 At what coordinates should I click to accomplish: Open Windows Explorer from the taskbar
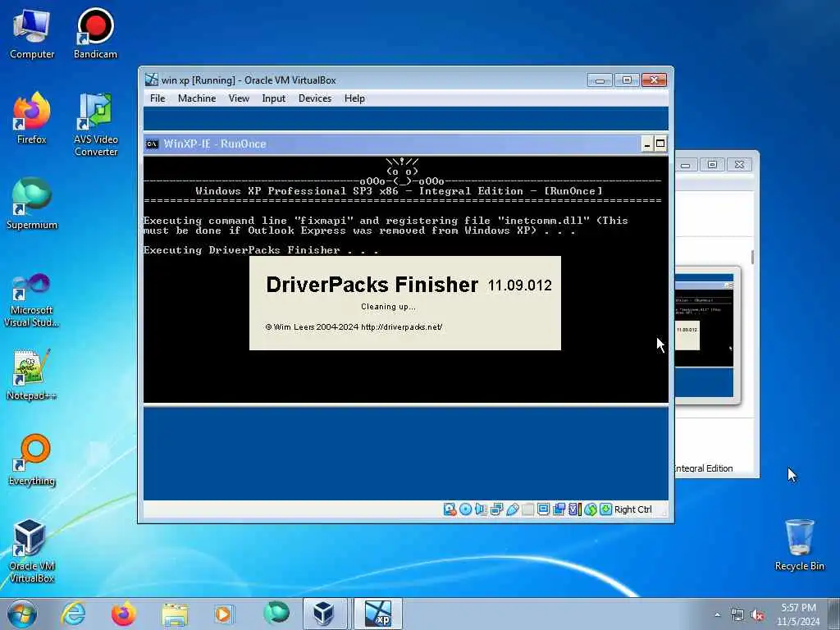[x=175, y=614]
